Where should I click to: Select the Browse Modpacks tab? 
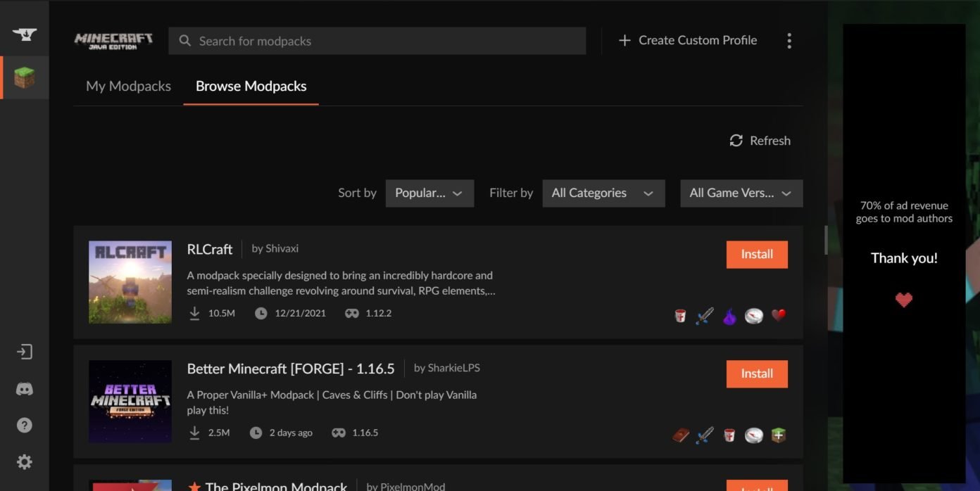251,87
